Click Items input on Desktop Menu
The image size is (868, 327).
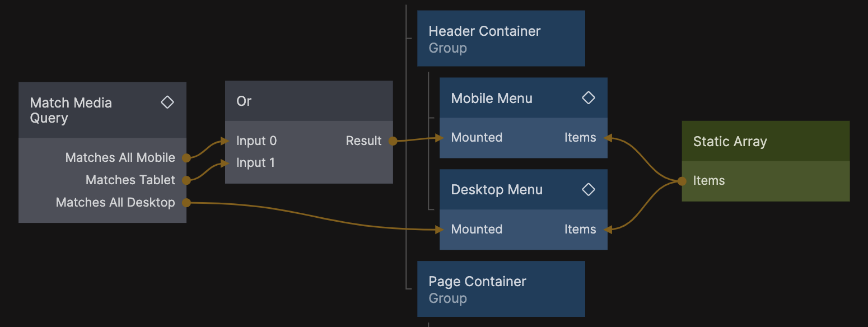[581, 230]
